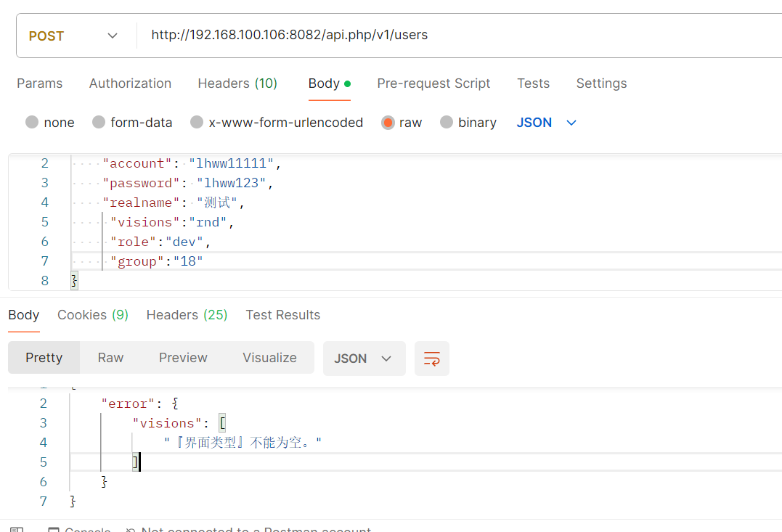Viewport: 782px width, 532px height.
Task: Open the response JSON format dropdown
Action: click(x=363, y=359)
